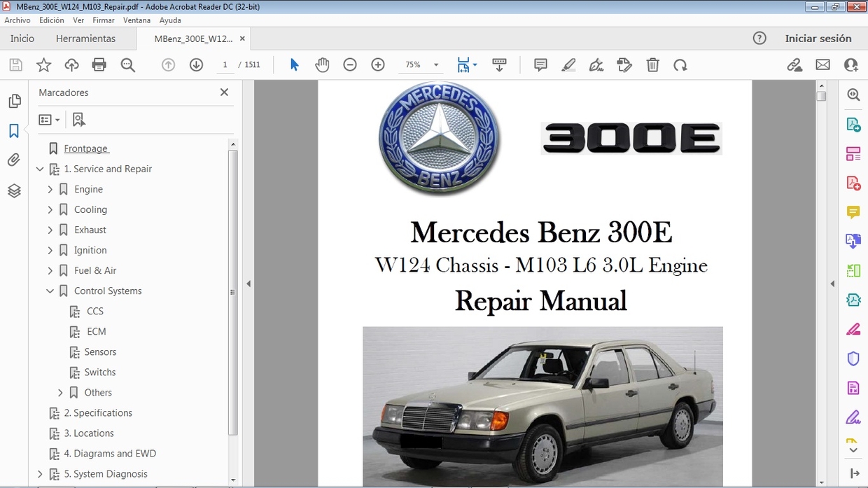Open the Ver menu

[78, 20]
